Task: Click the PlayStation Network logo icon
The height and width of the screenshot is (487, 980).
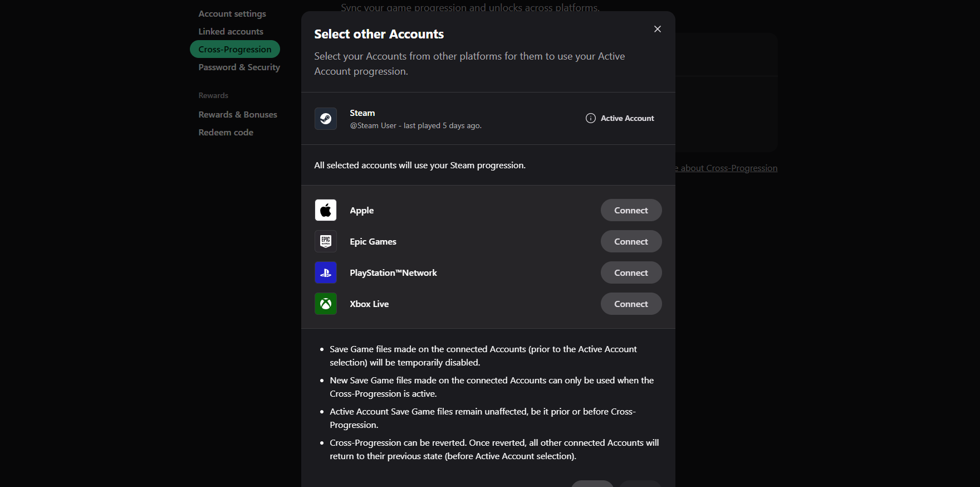Action: click(326, 272)
